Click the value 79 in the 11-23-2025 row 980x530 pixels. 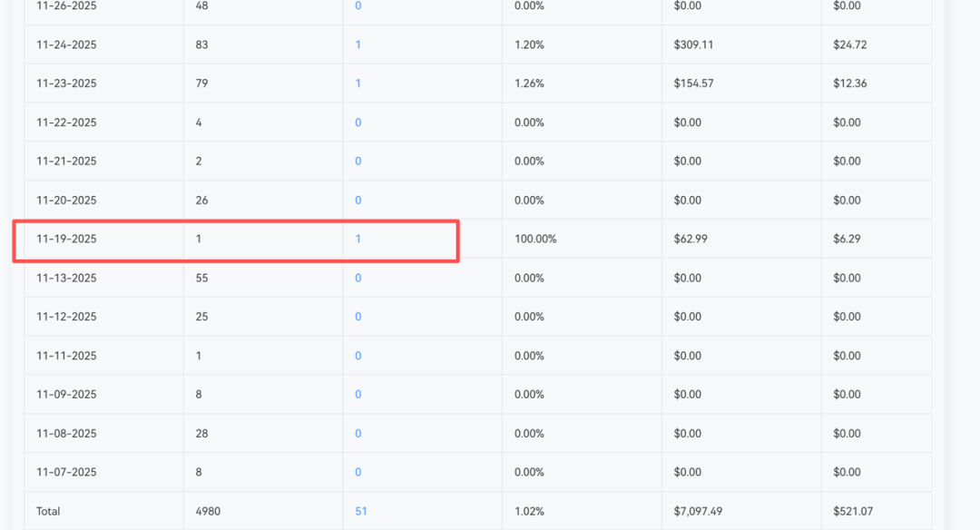201,83
